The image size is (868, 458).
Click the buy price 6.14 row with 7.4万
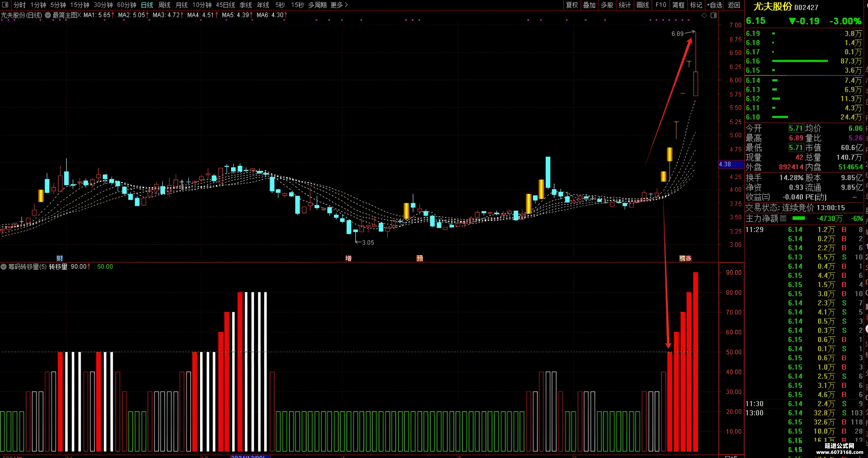click(x=804, y=80)
